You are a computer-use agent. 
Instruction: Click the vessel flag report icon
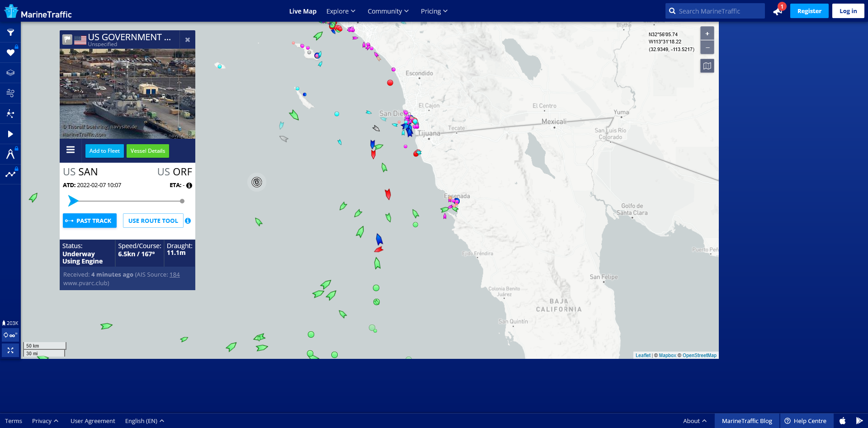[67, 40]
